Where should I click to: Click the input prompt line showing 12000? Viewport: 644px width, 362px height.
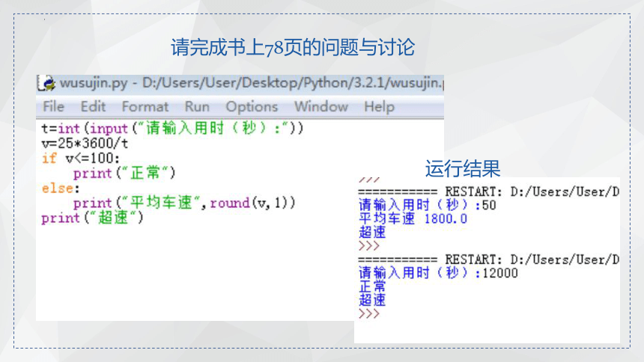tap(438, 273)
